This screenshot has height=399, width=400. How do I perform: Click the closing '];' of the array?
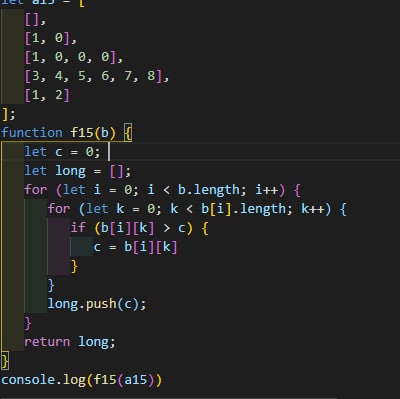8,114
